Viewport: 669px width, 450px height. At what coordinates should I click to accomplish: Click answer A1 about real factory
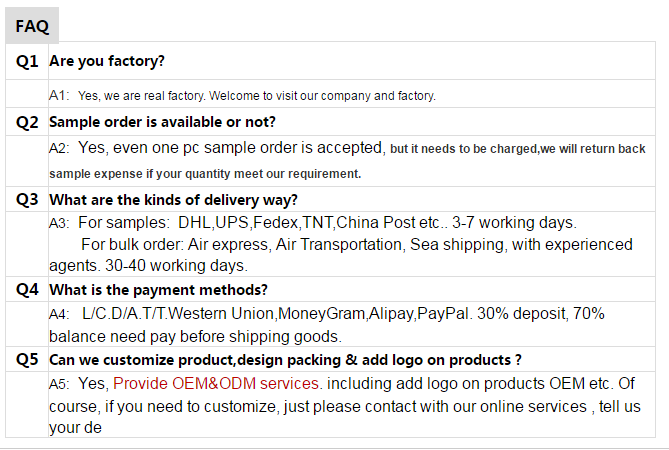point(242,96)
